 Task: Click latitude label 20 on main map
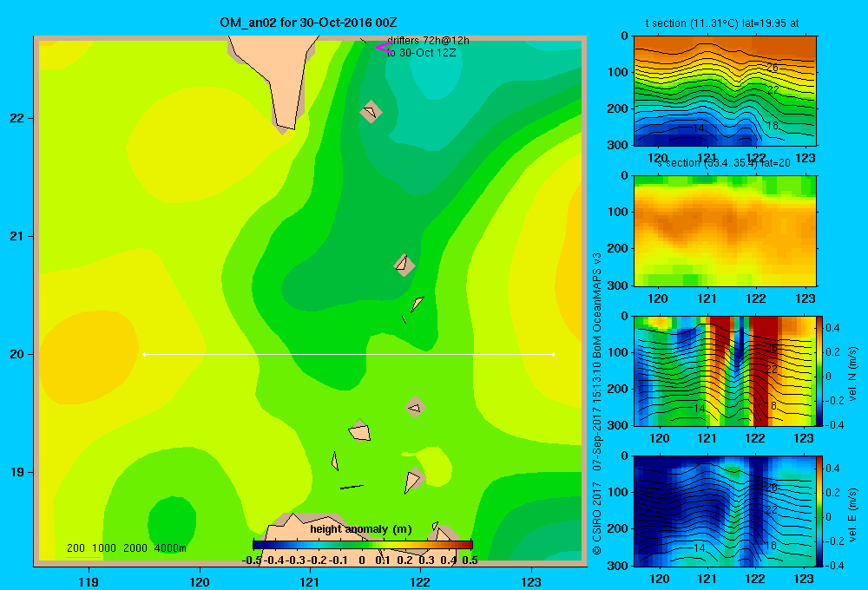[x=17, y=354]
